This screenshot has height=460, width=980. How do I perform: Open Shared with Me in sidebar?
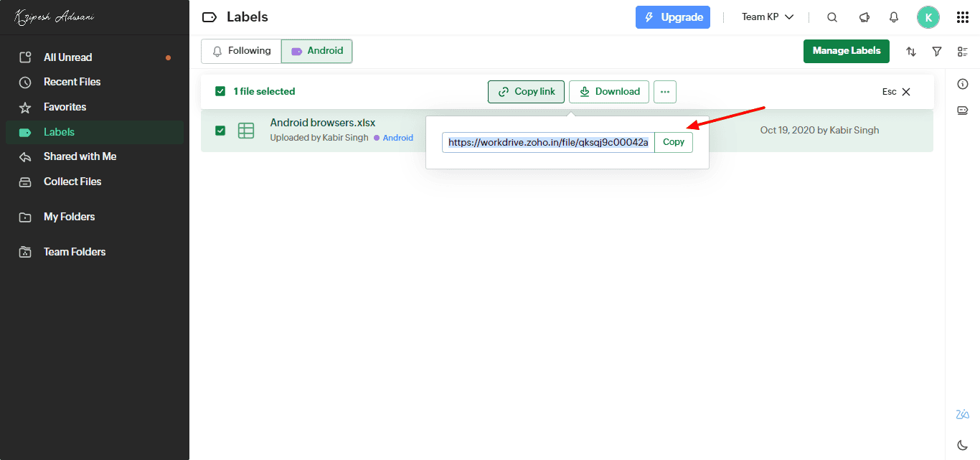80,156
